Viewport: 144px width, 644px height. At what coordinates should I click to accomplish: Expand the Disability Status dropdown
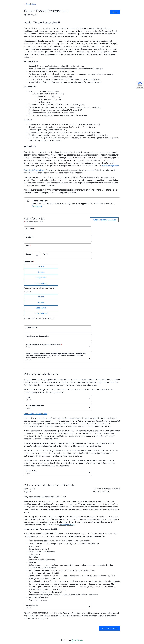coord(58,606)
